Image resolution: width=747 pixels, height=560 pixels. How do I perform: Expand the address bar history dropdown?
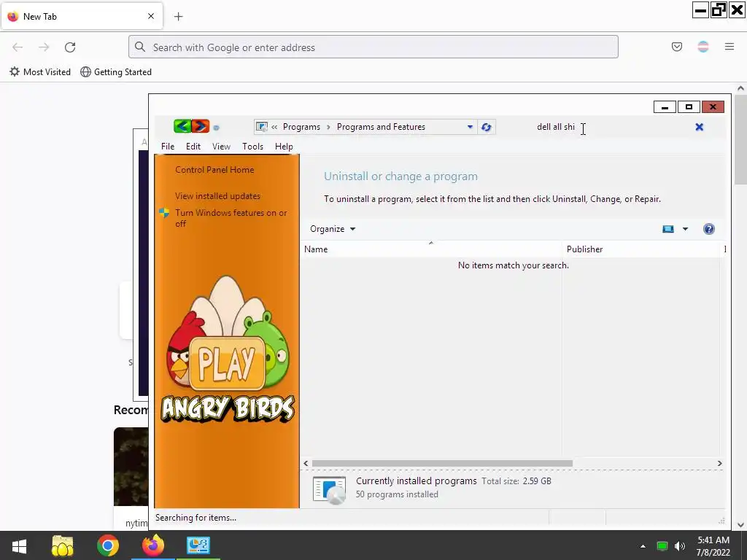(x=470, y=127)
